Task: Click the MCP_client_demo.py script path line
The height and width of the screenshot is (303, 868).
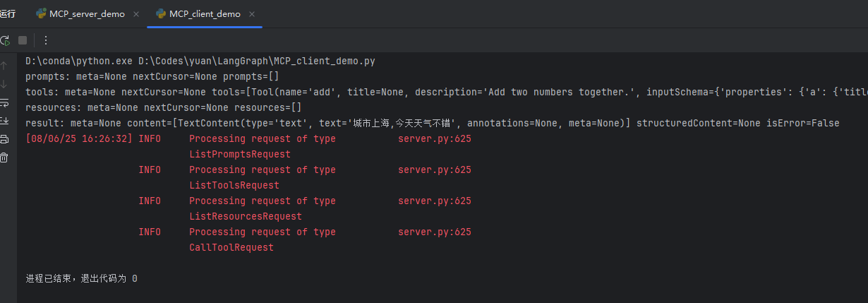Action: pyautogui.click(x=200, y=61)
